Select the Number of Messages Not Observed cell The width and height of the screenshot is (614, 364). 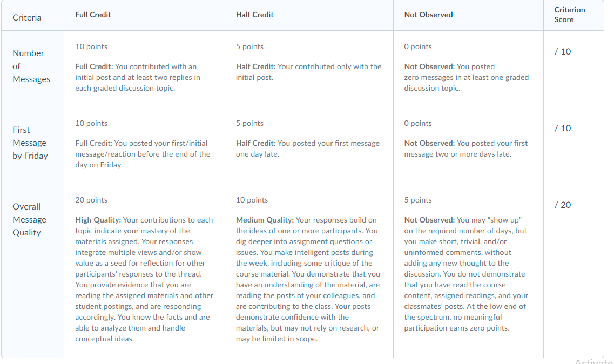click(x=468, y=69)
